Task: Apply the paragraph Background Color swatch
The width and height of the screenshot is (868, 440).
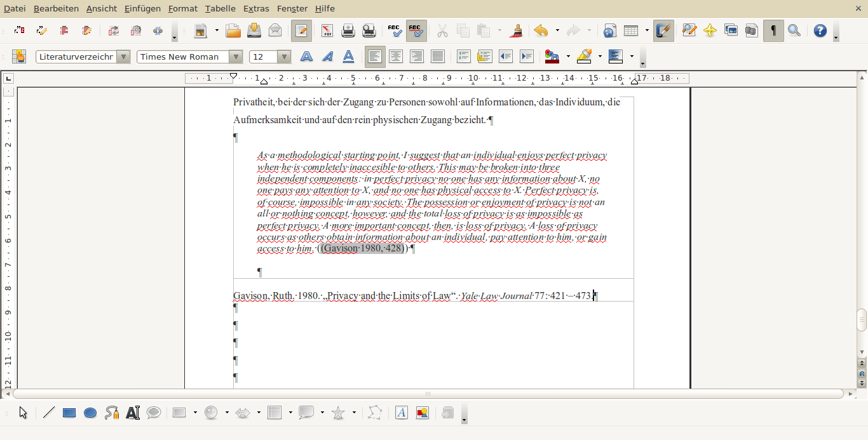Action: [616, 57]
